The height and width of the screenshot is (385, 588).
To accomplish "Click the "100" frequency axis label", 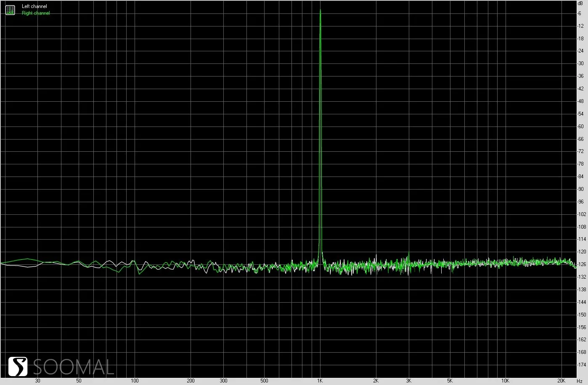I will 135,381.
